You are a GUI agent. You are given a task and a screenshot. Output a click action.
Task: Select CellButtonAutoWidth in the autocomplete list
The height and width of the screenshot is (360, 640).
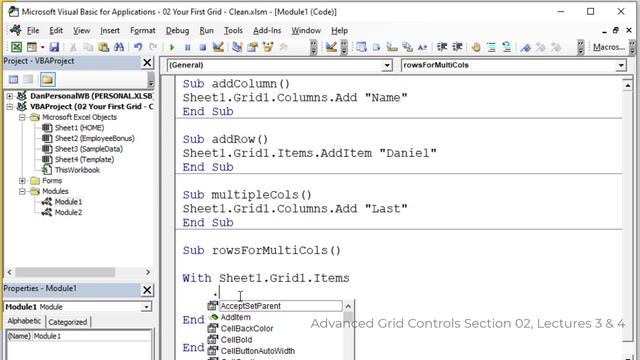pos(258,351)
